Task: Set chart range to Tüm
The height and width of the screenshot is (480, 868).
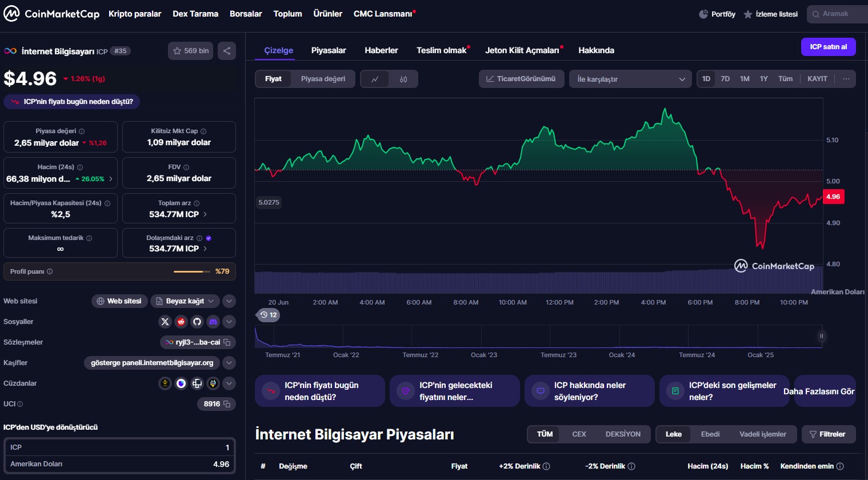Action: tap(786, 79)
